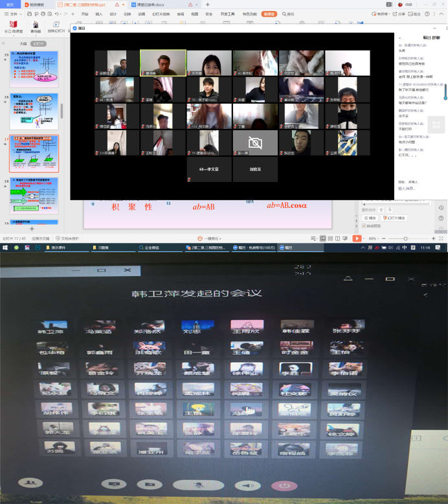The image size is (448, 504).
Task: Click the WPS search icon in ribbon
Action: [x=286, y=13]
